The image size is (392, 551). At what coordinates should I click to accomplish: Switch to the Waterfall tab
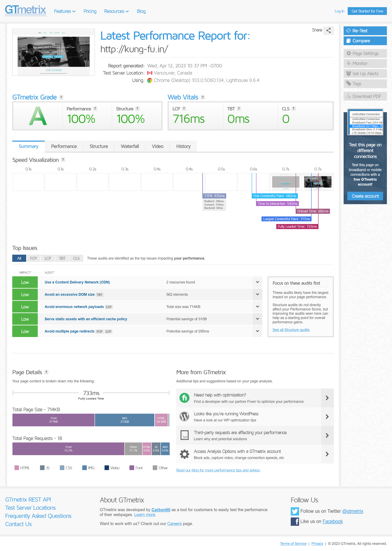coord(130,146)
